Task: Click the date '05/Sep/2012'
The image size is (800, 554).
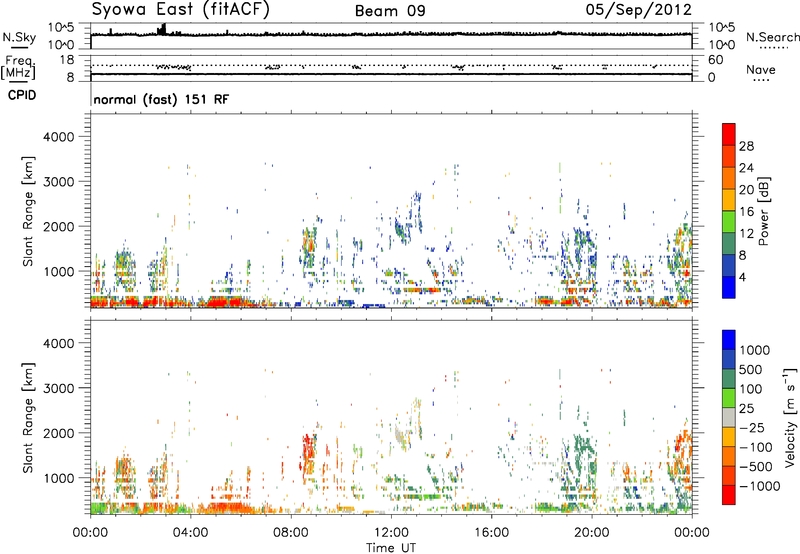Action: pos(639,10)
